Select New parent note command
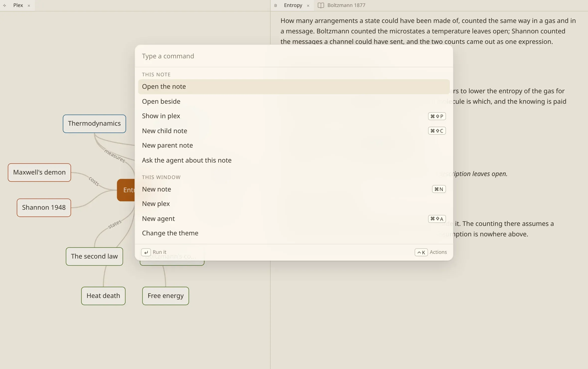This screenshot has width=588, height=369. pyautogui.click(x=294, y=145)
